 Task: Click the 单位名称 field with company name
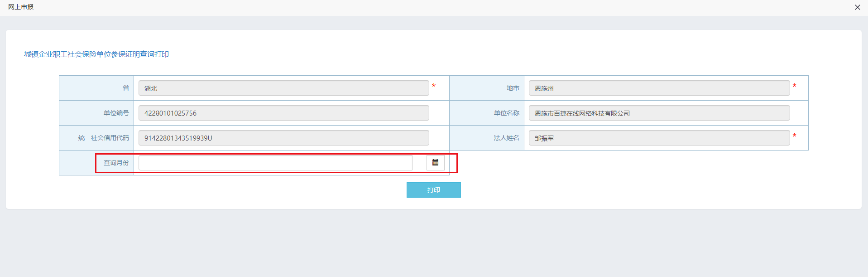coord(659,113)
